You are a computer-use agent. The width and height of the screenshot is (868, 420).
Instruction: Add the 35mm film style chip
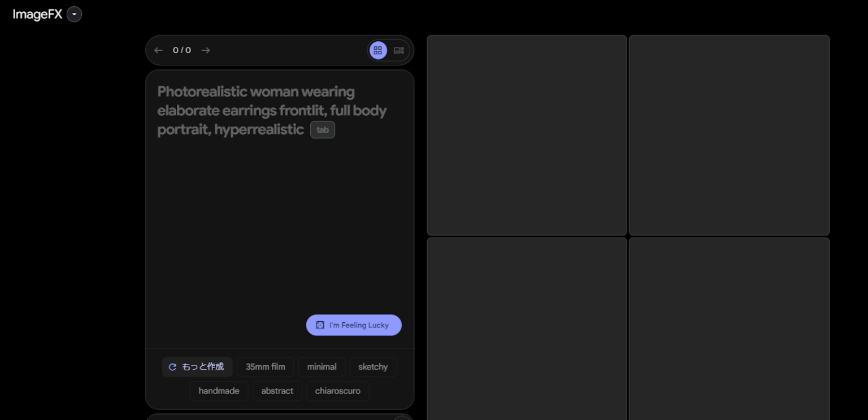pos(265,367)
